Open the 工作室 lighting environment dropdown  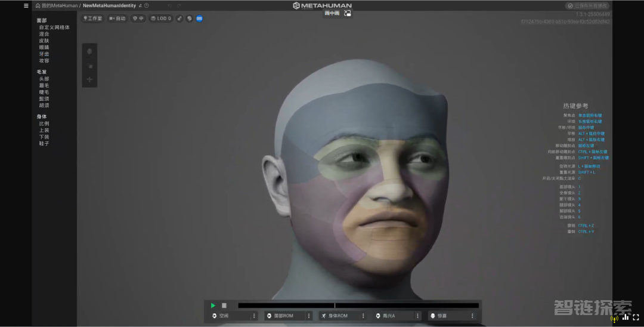(92, 18)
